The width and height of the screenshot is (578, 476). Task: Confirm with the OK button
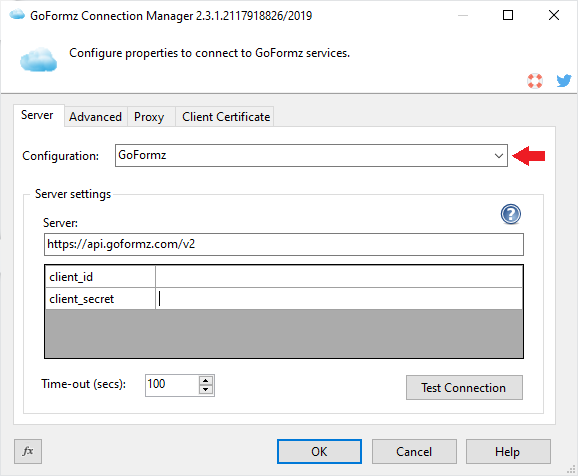[319, 451]
